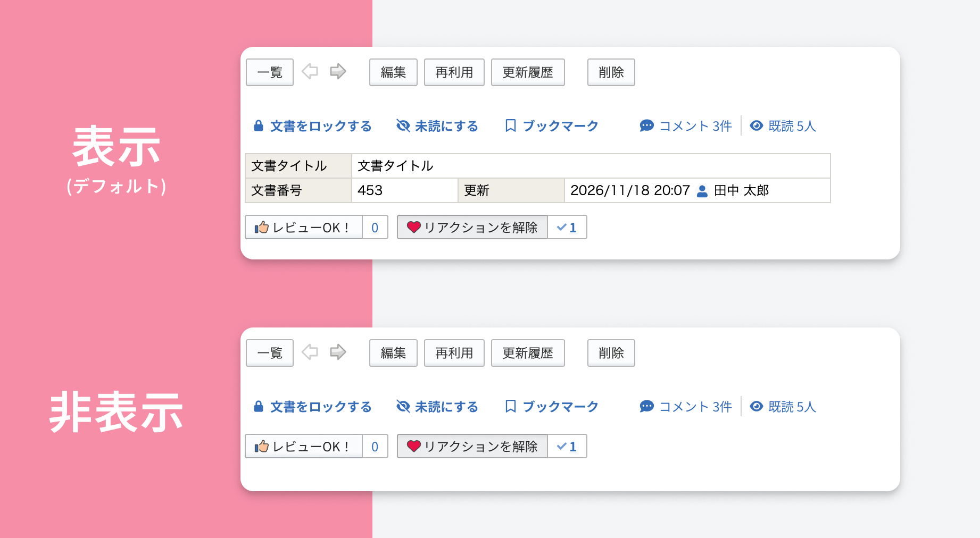Click the 既読 eye icon in the bottom panel
Screen dimensions: 980x538
pos(757,407)
